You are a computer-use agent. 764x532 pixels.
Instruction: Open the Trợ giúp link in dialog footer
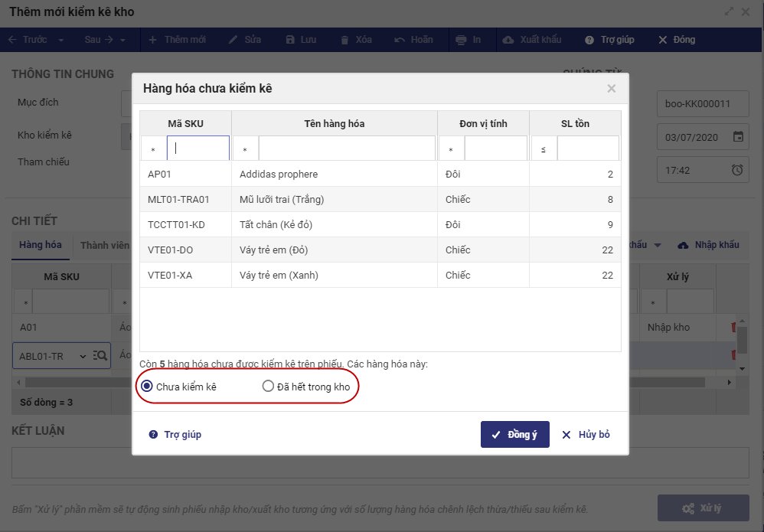click(x=175, y=434)
